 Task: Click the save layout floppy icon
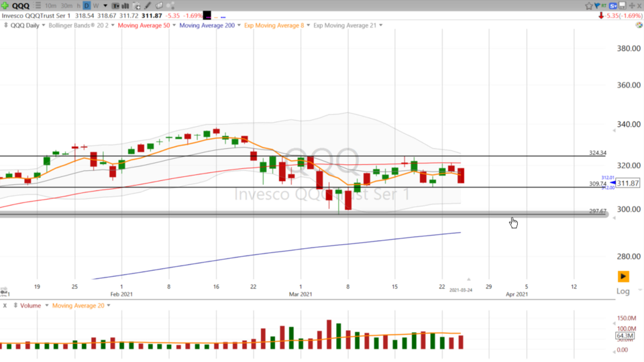click(x=623, y=5)
